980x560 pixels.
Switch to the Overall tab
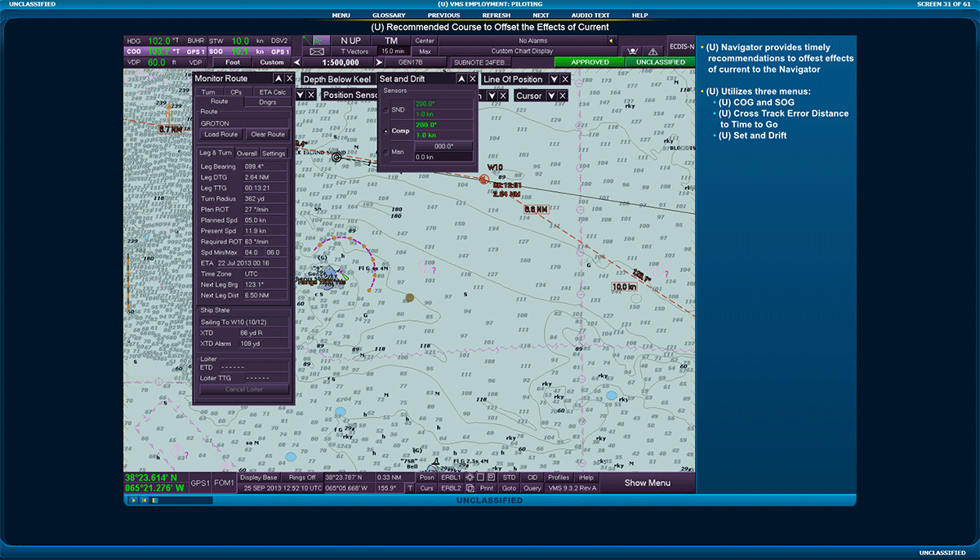247,153
